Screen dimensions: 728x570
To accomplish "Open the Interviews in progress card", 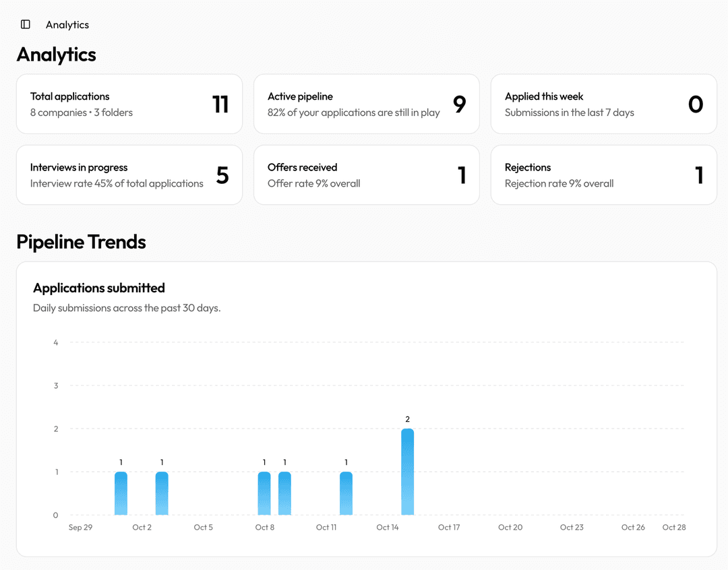I will (x=129, y=175).
